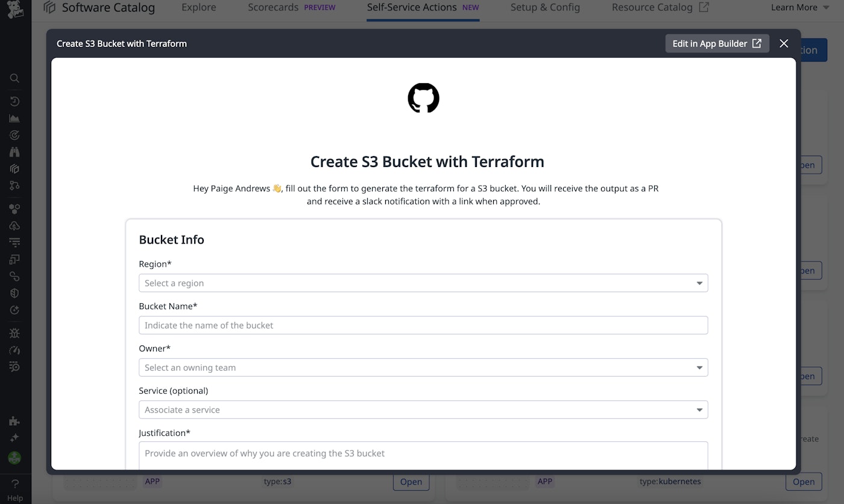Viewport: 844px width, 504px height.
Task: Switch to the Scorecards tab
Action: click(x=291, y=8)
